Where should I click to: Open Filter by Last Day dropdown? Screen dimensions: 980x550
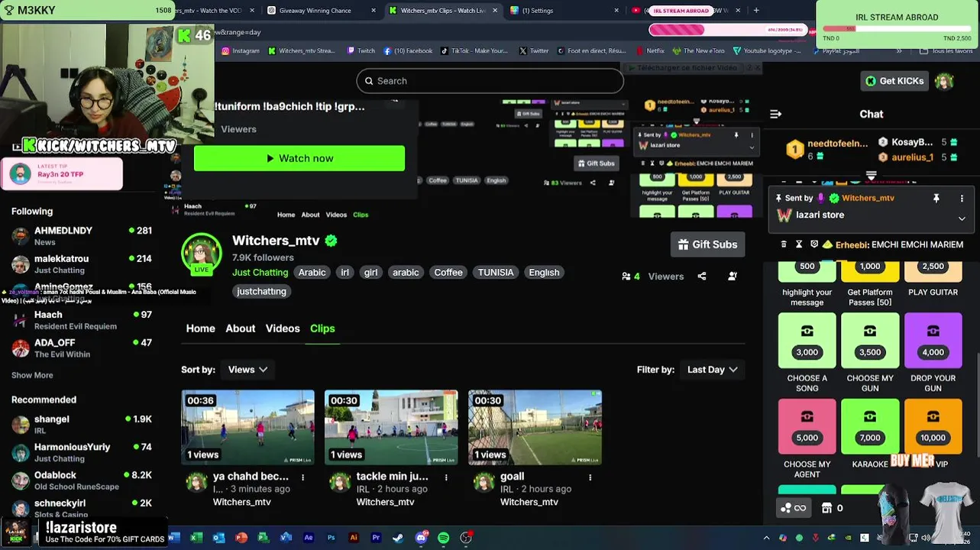click(x=712, y=370)
